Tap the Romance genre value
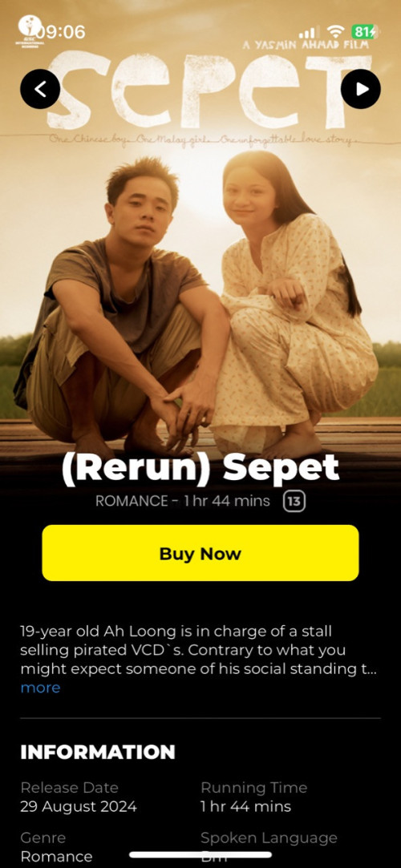401x868 pixels. pyautogui.click(x=56, y=856)
